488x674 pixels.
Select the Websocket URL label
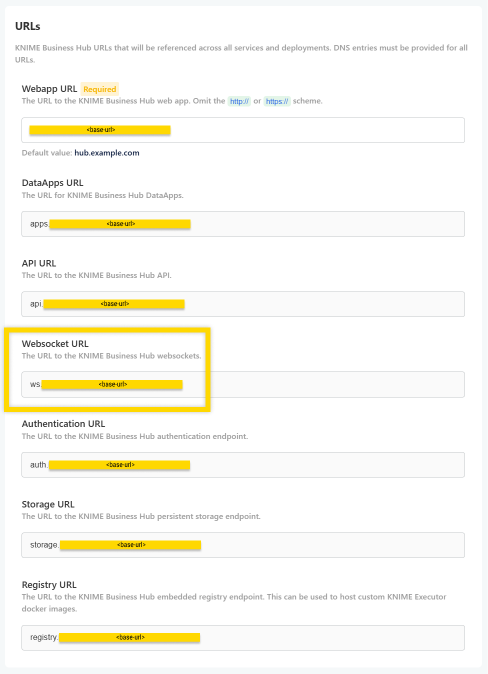pos(55,343)
